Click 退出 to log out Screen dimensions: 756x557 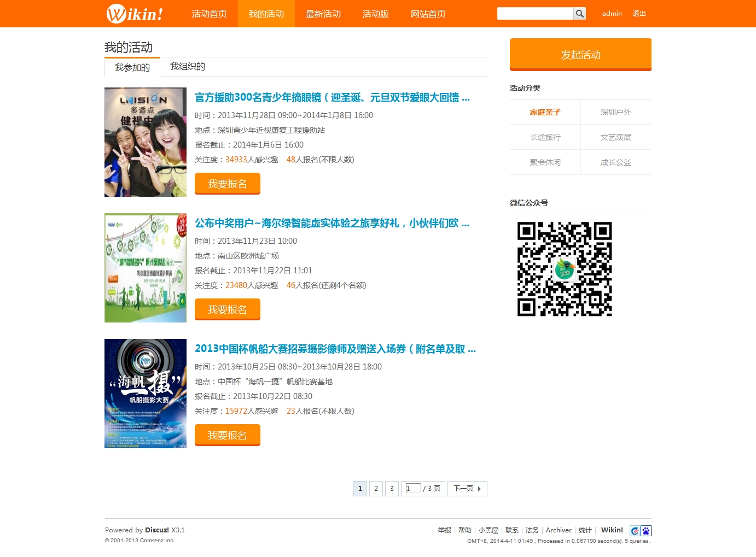click(x=639, y=14)
